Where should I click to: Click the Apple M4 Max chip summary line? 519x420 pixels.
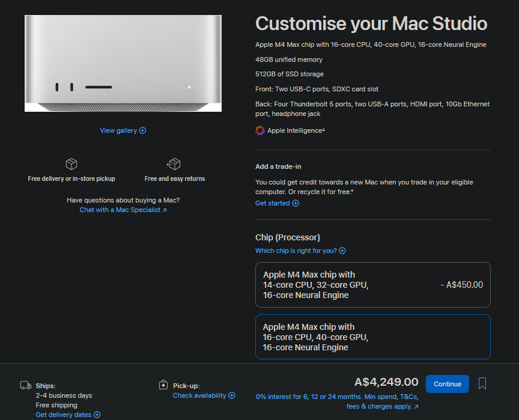pos(371,44)
